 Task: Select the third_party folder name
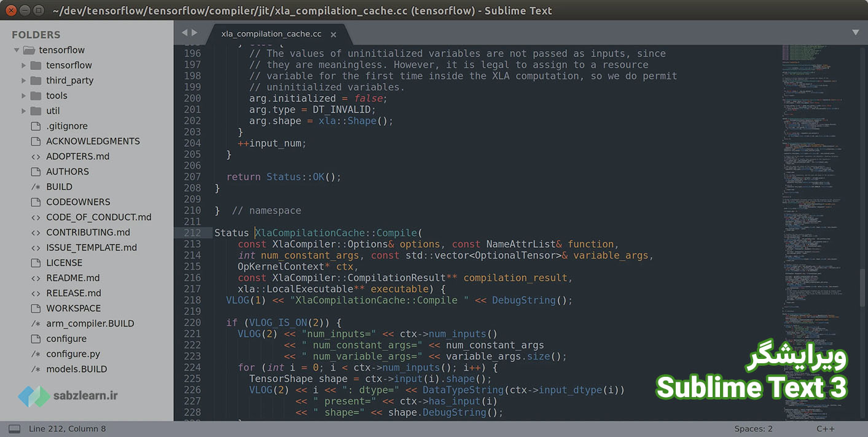point(69,81)
